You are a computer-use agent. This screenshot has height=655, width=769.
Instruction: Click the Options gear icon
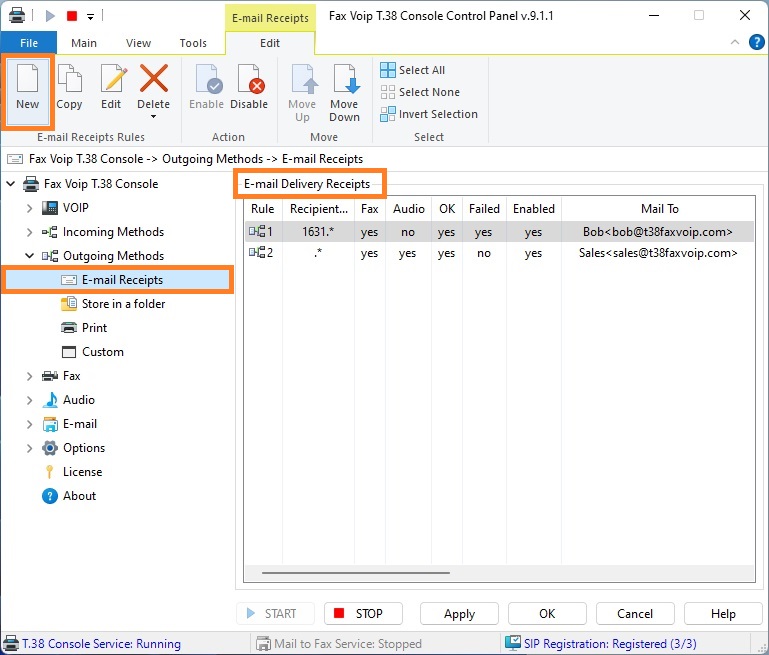pos(50,448)
